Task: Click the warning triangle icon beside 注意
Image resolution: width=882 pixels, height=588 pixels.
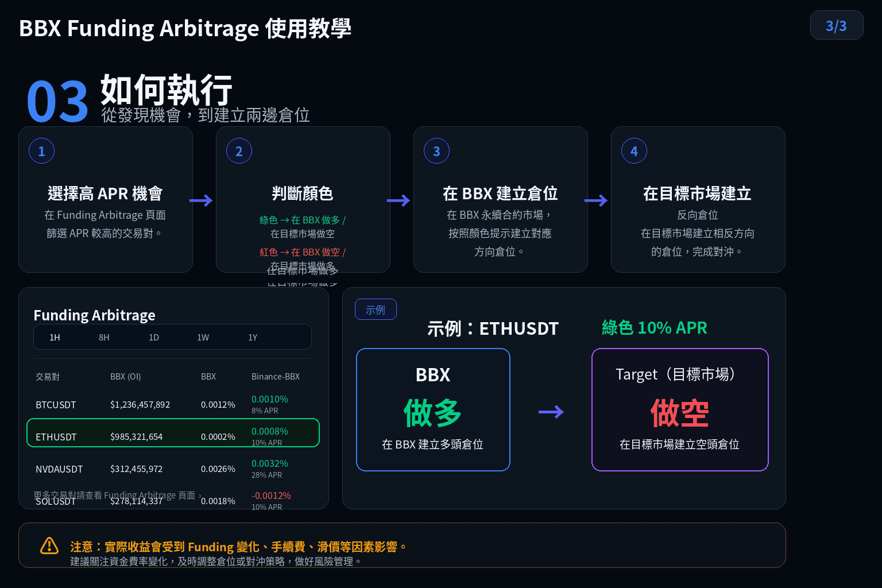Action: [49, 546]
